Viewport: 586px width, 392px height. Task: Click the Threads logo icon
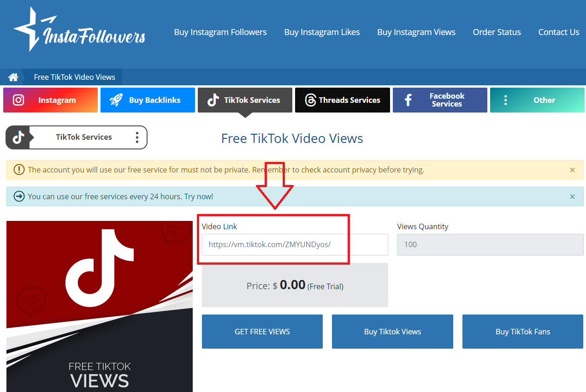click(x=310, y=100)
